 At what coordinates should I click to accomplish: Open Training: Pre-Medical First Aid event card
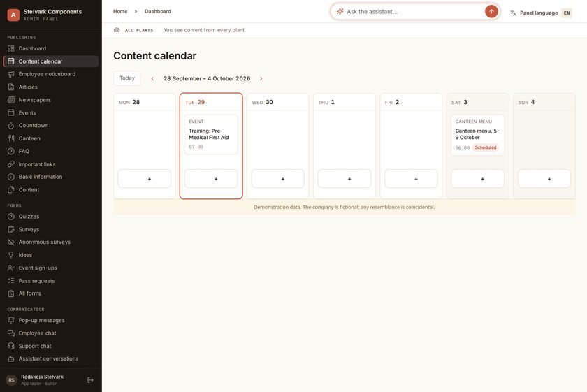211,134
